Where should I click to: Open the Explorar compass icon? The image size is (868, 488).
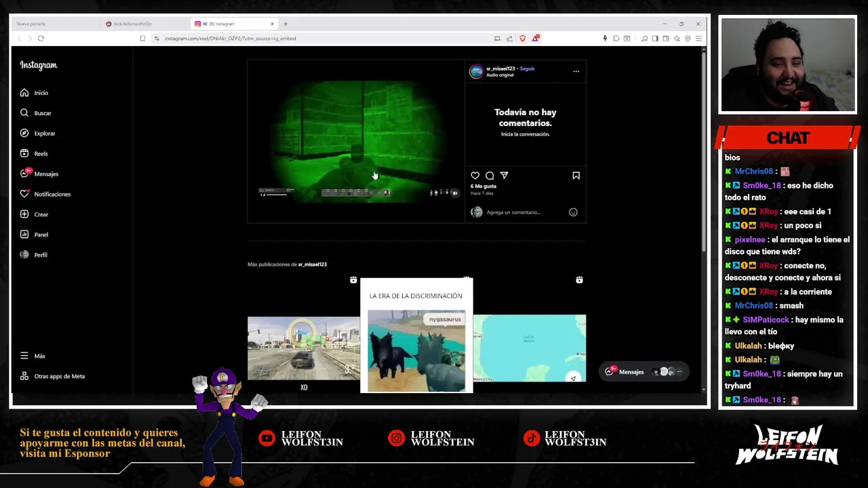coord(24,134)
